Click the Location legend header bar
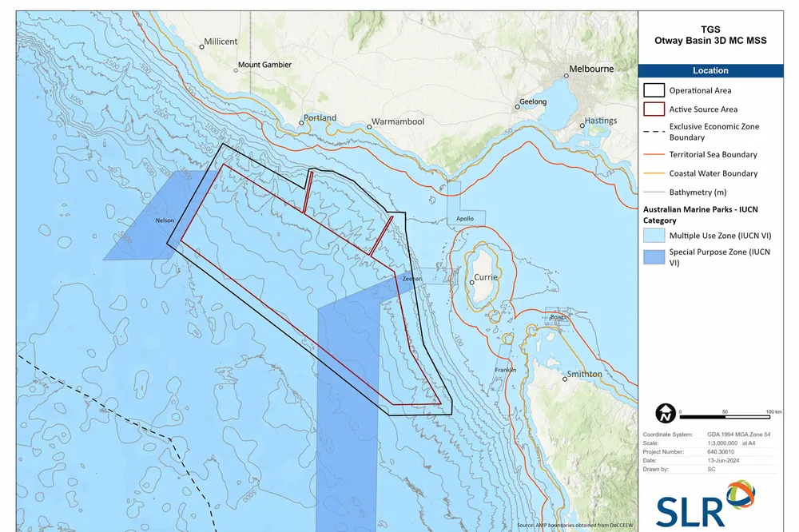 pyautogui.click(x=710, y=70)
